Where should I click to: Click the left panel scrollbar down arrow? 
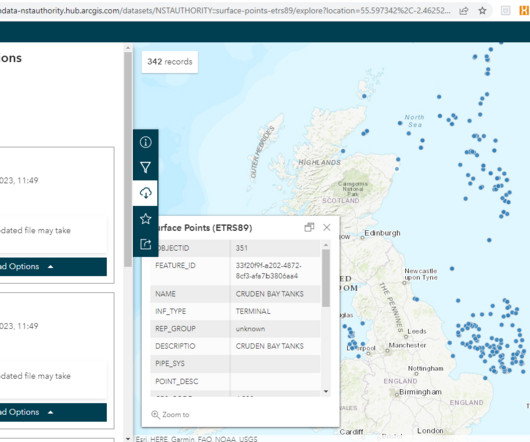coord(128,439)
